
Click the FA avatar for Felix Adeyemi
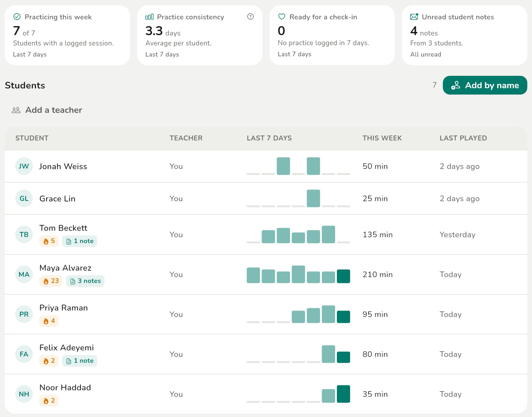pyautogui.click(x=24, y=354)
